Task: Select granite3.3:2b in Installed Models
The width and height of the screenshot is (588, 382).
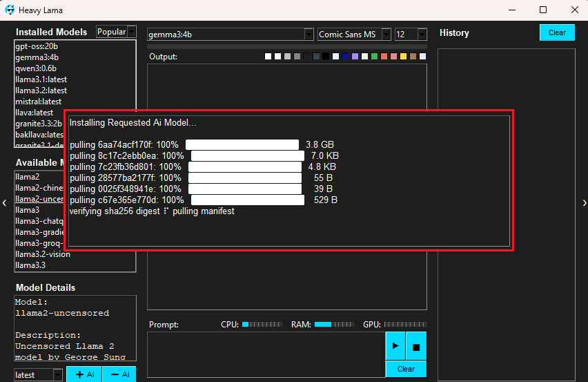Action: coord(39,124)
